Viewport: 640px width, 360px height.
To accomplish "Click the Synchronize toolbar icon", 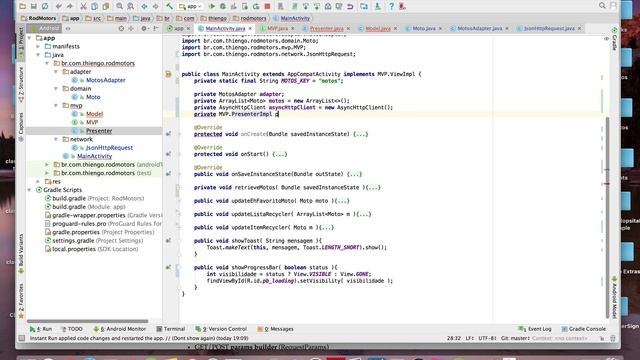I will pyautogui.click(x=45, y=6).
